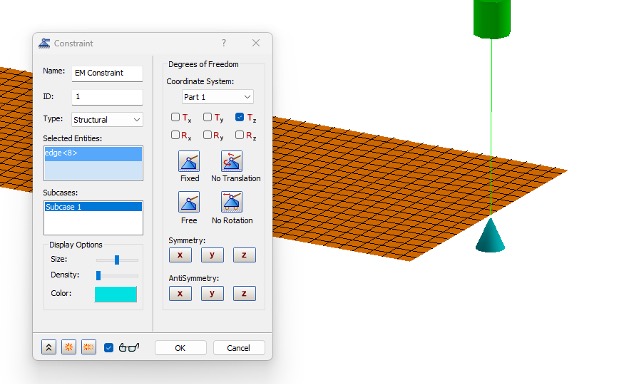Apply the Fixed constraint preset icon
Image resolution: width=624 pixels, height=384 pixels.
pos(189,161)
